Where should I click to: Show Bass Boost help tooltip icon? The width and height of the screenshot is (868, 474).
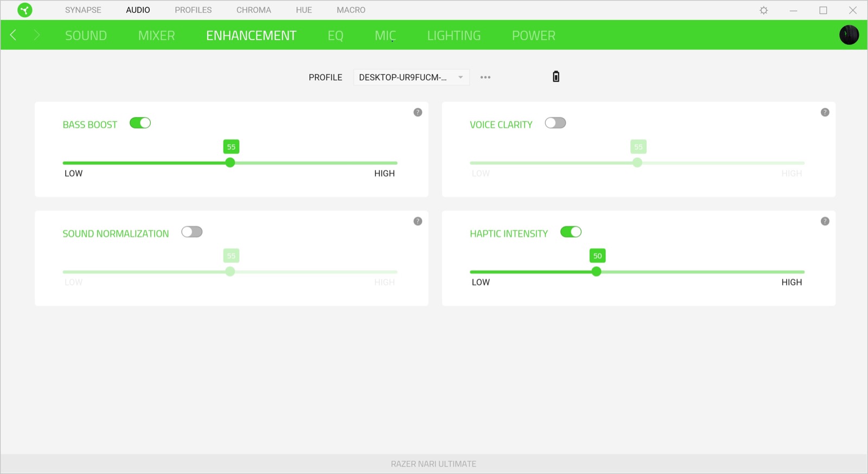click(x=418, y=112)
